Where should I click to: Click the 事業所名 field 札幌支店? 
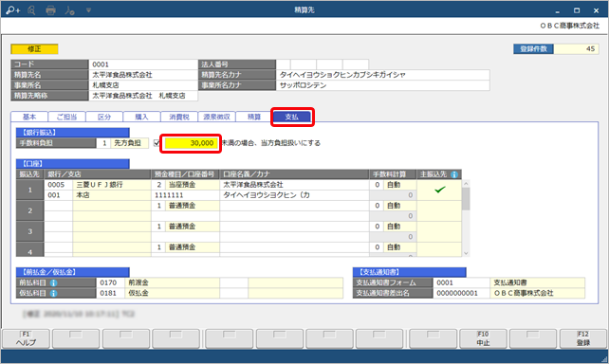tap(143, 85)
